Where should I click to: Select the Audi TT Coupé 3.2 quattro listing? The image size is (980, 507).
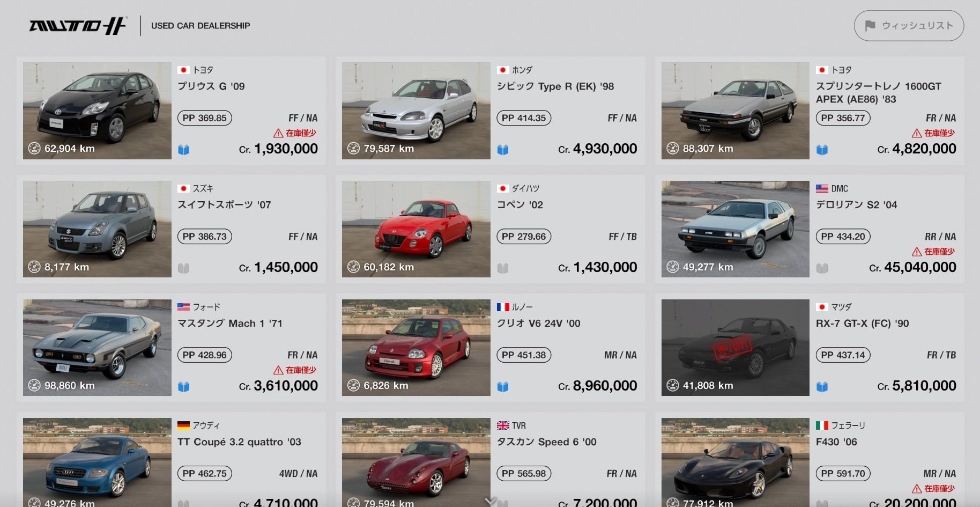tap(171, 460)
